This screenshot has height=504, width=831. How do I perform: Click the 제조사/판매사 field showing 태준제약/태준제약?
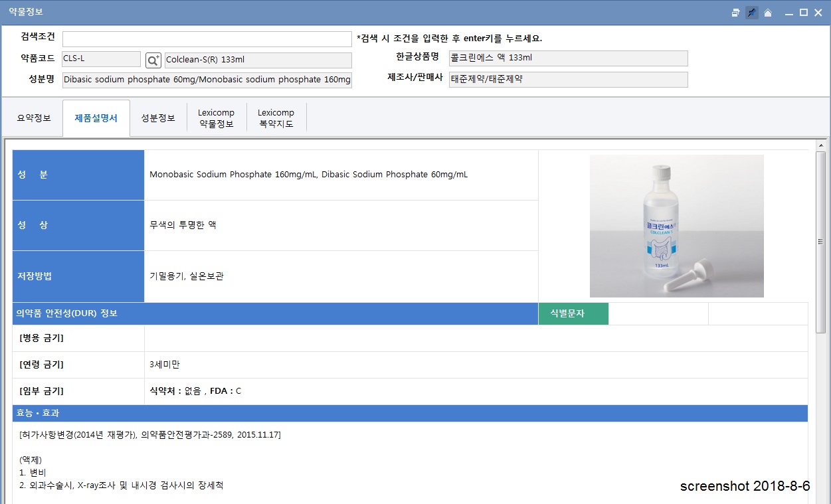pyautogui.click(x=569, y=80)
